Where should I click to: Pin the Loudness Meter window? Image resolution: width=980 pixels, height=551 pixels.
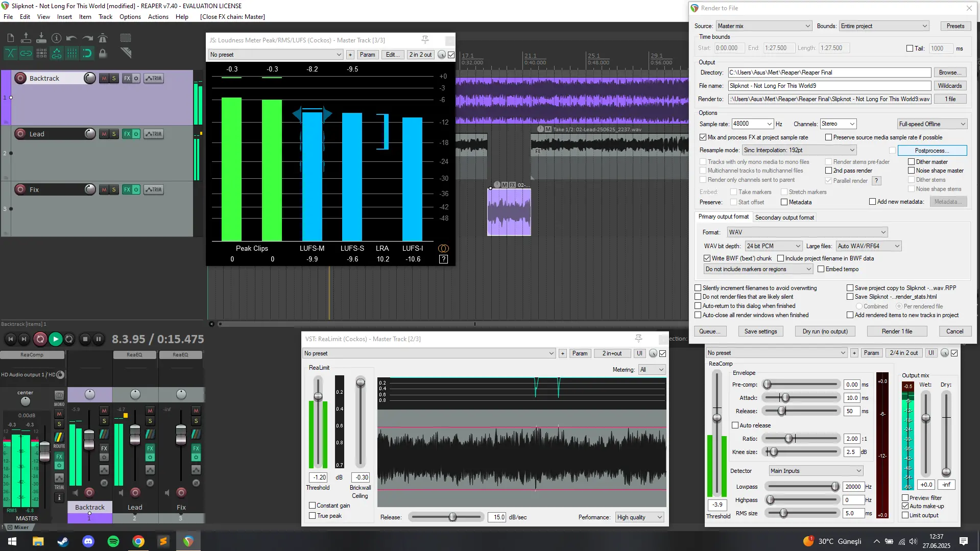pyautogui.click(x=425, y=39)
